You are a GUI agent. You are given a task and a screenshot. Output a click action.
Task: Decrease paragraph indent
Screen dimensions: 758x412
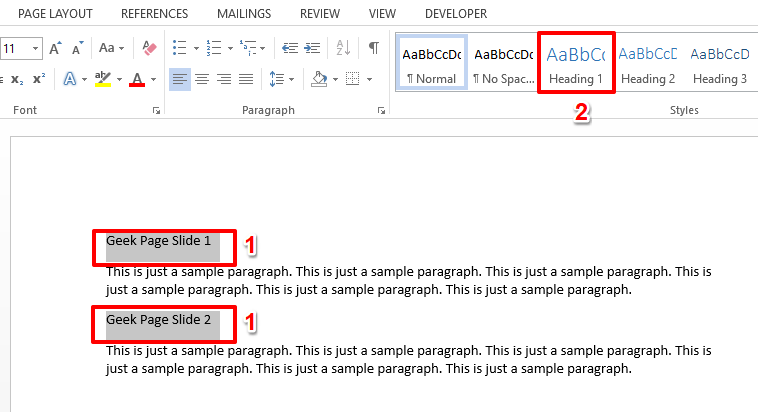pos(290,48)
